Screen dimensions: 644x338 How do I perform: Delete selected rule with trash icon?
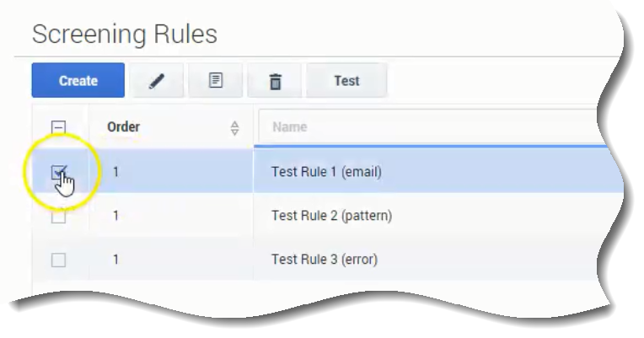click(x=275, y=81)
